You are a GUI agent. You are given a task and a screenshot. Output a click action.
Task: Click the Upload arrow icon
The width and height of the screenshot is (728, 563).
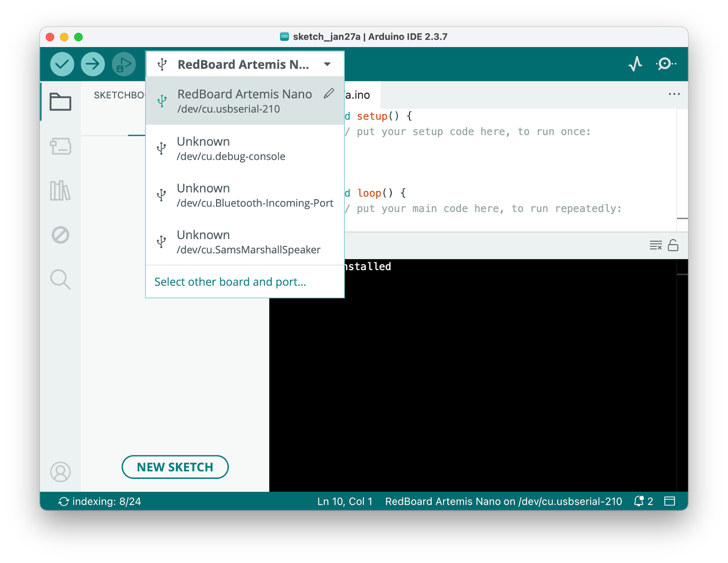pyautogui.click(x=92, y=64)
